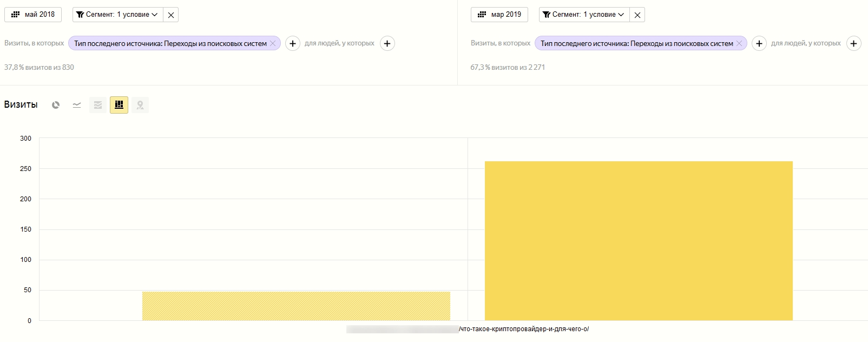The height and width of the screenshot is (342, 868).
Task: Remove right search-traffic filter chip
Action: point(739,43)
